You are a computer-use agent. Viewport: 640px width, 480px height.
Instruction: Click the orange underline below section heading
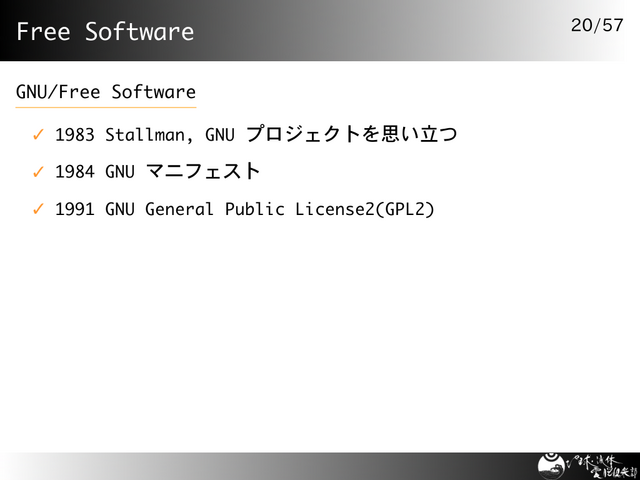105,107
